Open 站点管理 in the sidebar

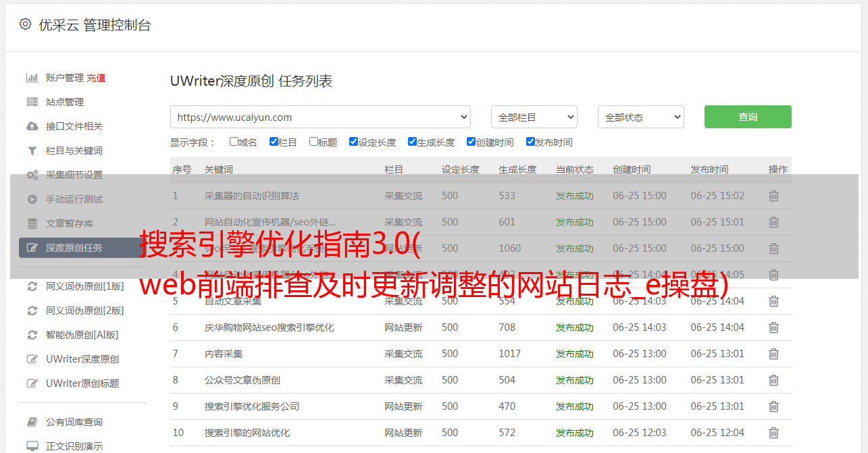65,102
